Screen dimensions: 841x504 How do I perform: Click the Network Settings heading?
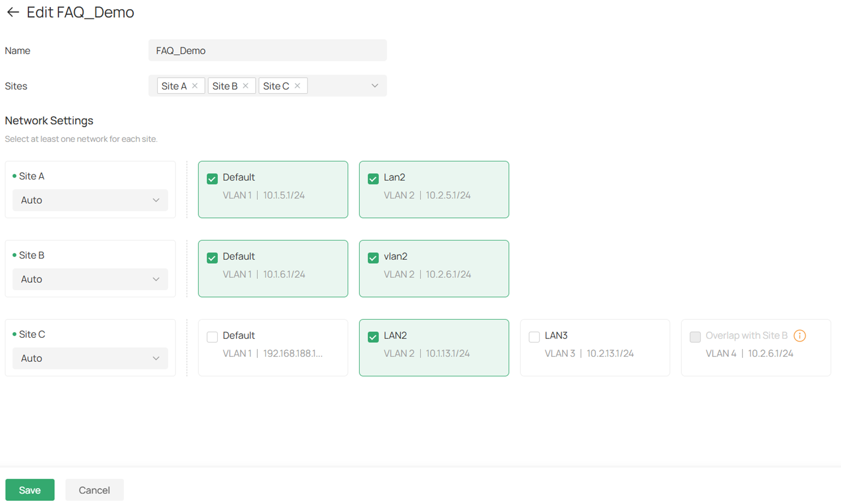click(x=49, y=120)
